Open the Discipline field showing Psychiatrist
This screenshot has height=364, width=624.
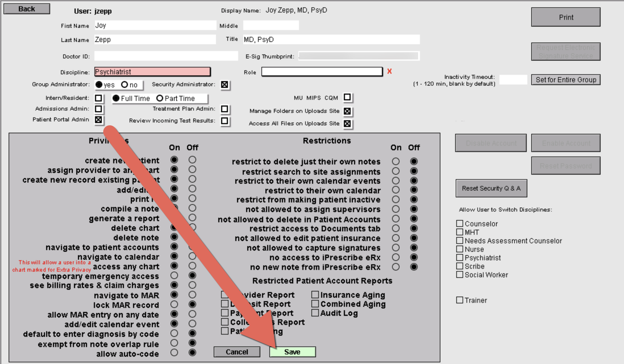click(152, 72)
